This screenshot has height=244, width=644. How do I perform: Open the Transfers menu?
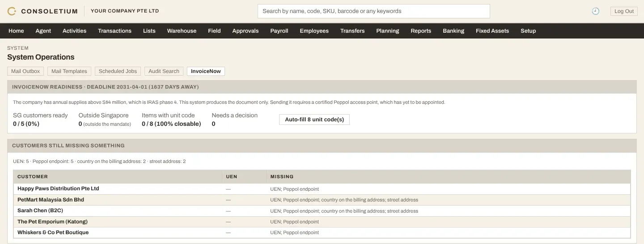point(352,31)
